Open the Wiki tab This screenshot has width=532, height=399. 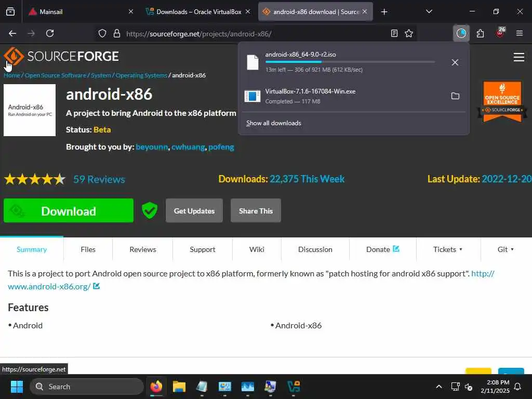pos(257,249)
